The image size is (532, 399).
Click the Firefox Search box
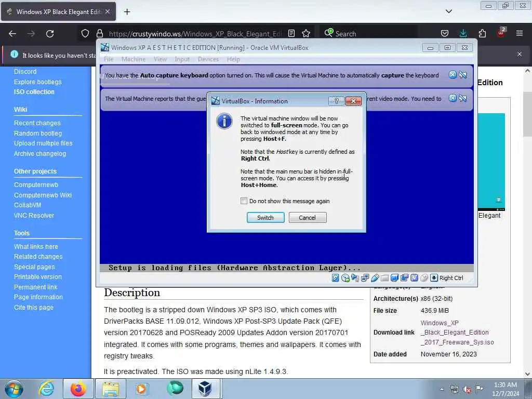(x=368, y=34)
